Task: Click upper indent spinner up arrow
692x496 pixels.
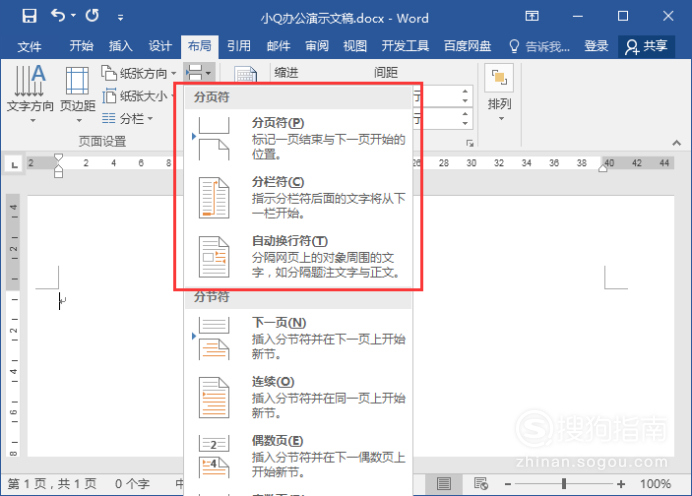Action: coord(465,91)
